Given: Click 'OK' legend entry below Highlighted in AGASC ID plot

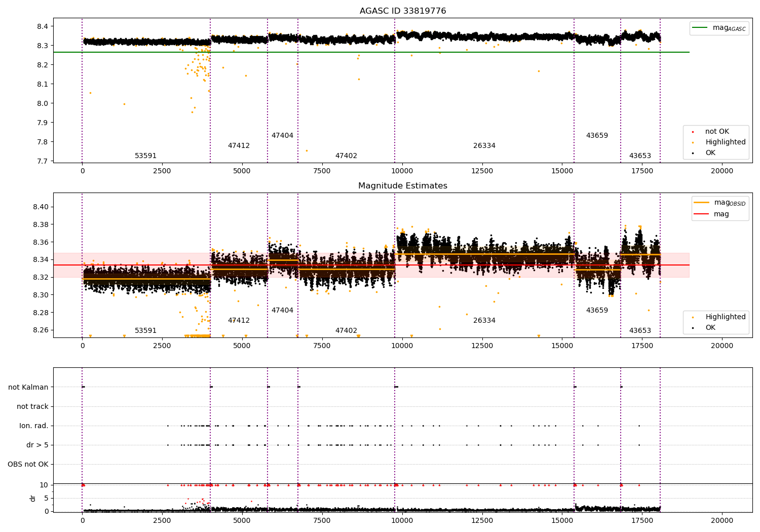Looking at the screenshot, I should click(x=710, y=153).
